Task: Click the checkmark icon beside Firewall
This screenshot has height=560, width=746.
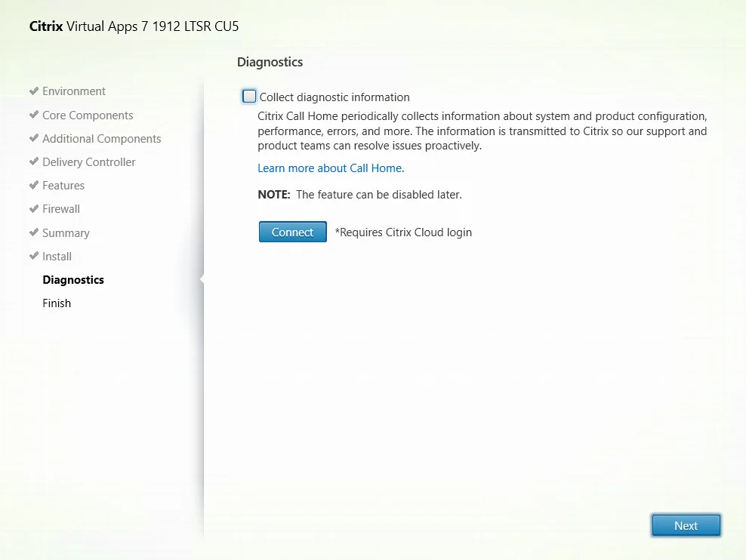Action: [34, 208]
